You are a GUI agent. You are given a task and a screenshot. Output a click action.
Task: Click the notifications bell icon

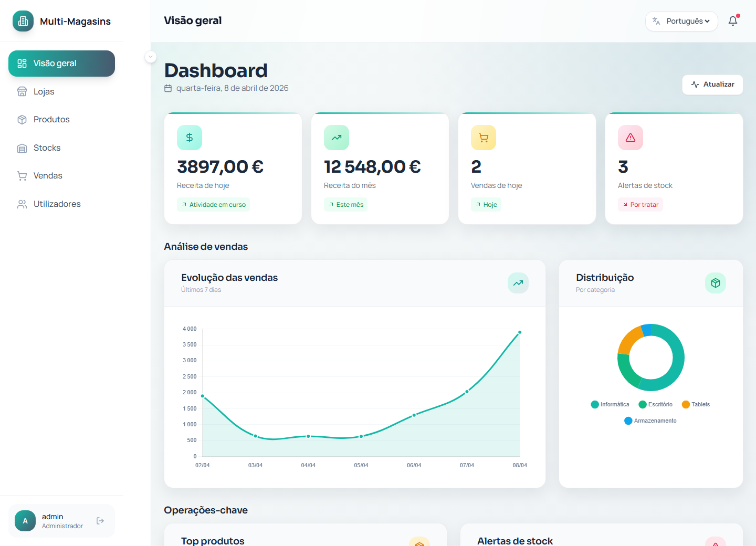[733, 21]
